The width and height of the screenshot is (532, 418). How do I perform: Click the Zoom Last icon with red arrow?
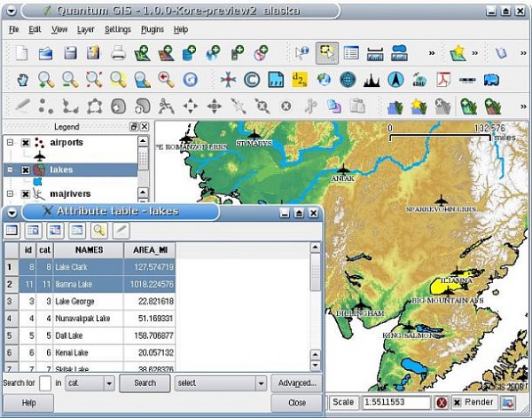tap(167, 80)
